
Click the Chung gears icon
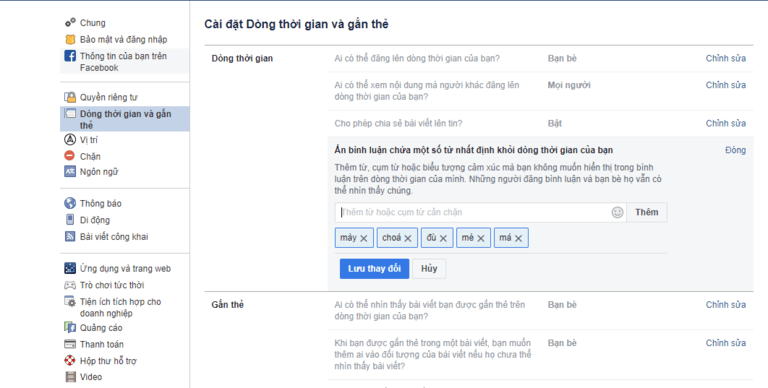pos(70,23)
